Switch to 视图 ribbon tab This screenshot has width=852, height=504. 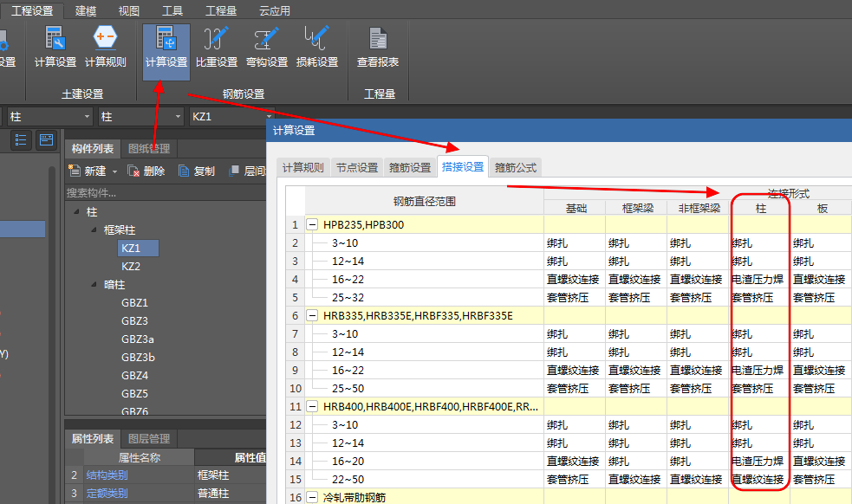pyautogui.click(x=129, y=11)
